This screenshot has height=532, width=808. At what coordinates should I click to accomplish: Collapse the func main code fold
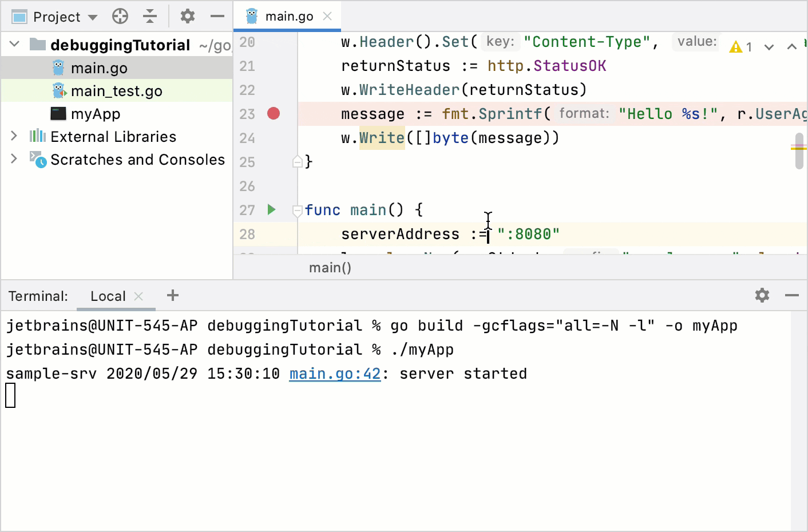point(296,210)
